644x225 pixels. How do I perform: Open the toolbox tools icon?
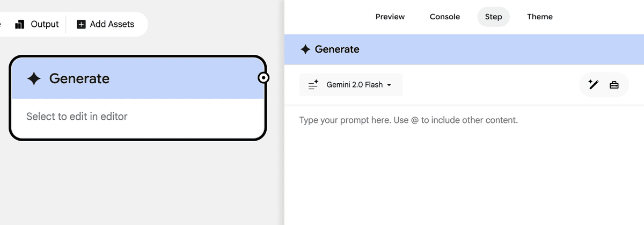[x=614, y=84]
